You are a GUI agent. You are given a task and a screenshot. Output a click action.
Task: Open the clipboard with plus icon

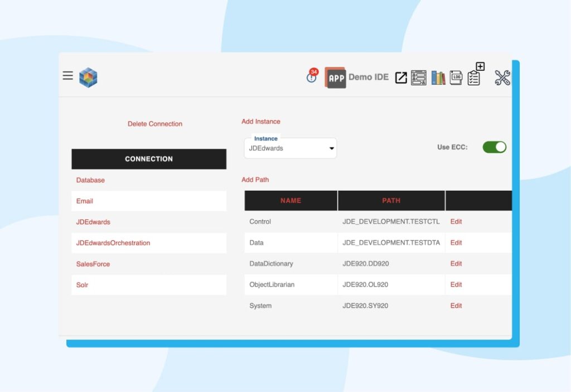(x=475, y=78)
